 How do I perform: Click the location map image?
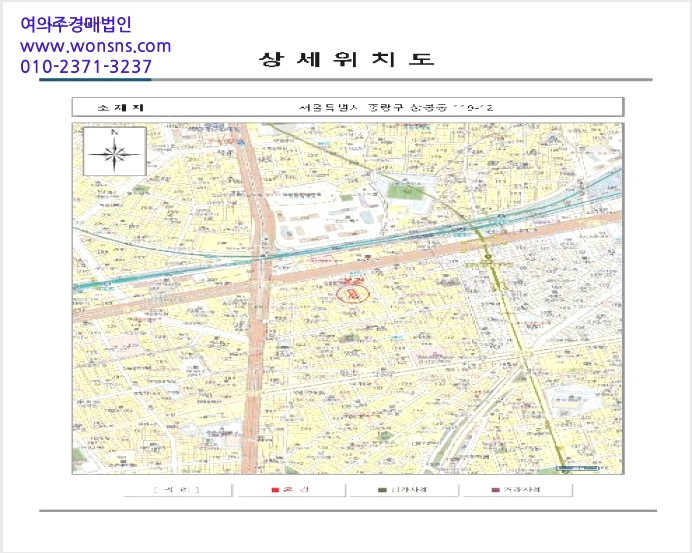pos(348,298)
